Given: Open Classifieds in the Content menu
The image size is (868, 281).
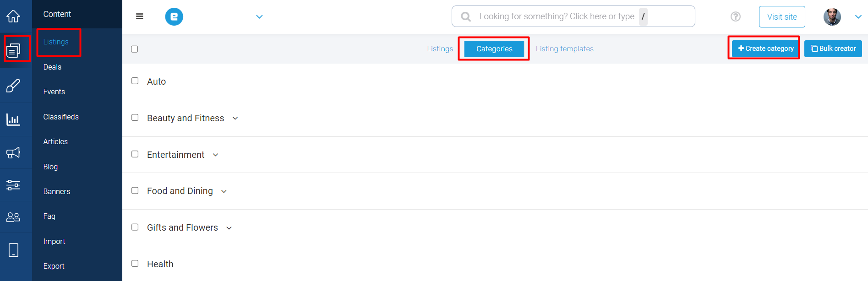Looking at the screenshot, I should (x=61, y=117).
